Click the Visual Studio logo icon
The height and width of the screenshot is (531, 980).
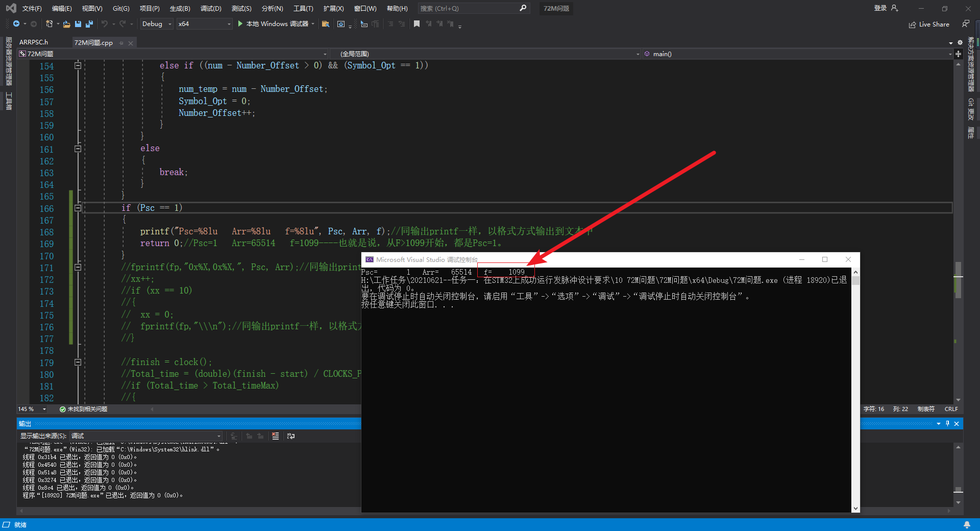(11, 8)
